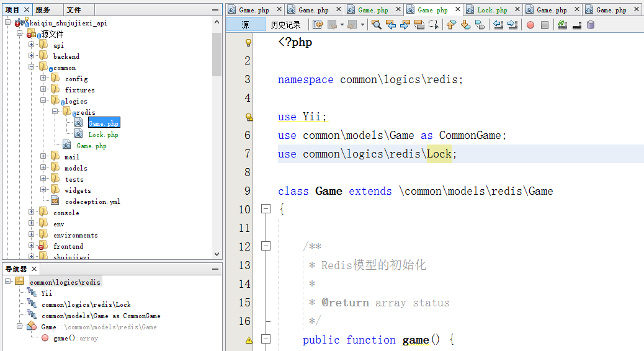
Task: Click the Comment lines toolbar icon
Action: coord(562,25)
